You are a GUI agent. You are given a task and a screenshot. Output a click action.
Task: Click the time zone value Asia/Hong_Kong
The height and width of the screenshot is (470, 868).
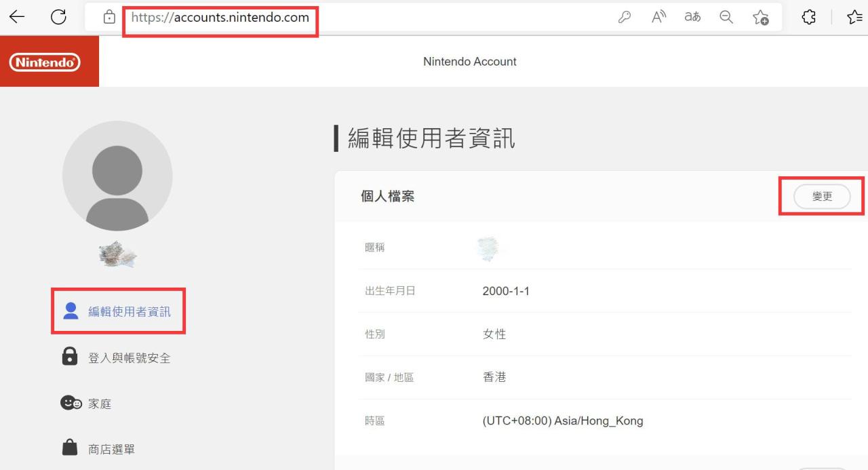563,420
